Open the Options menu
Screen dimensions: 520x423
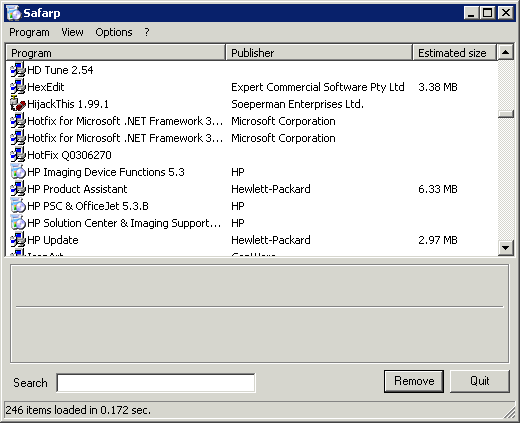(x=114, y=32)
